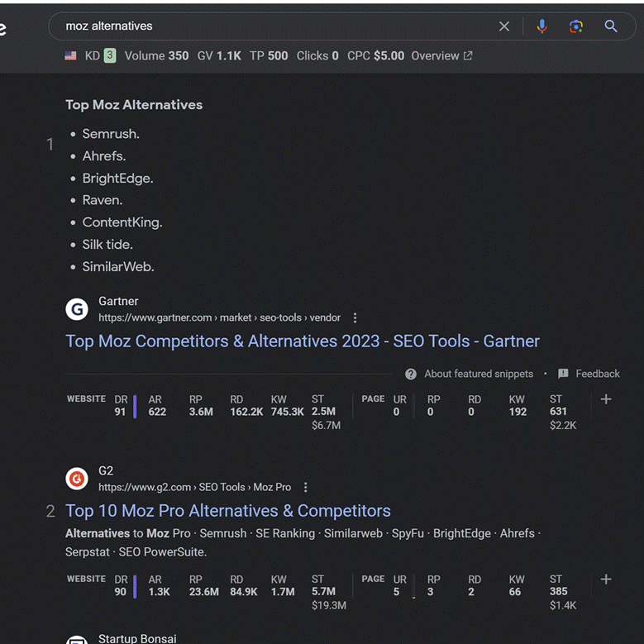Image resolution: width=644 pixels, height=644 pixels.
Task: Click G2 RP 23.6M value
Action: pos(203,592)
